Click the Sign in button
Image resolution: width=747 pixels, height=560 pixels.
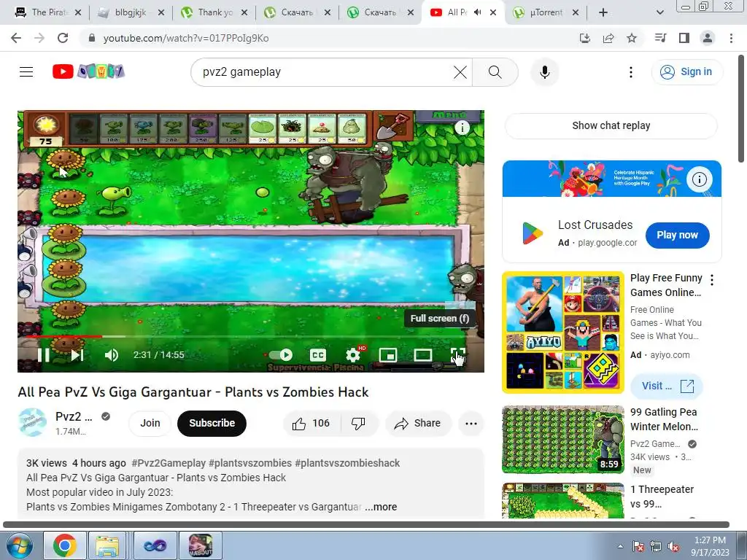[x=686, y=72]
